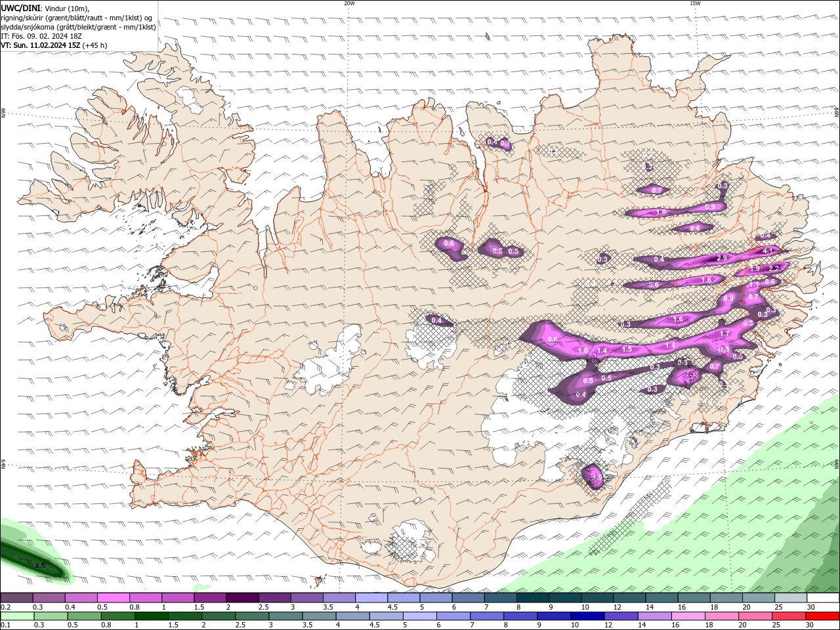Viewport: 840px width, 630px height.
Task: Pick the deep blue 10 rain legend swatch
Action: 587,616
